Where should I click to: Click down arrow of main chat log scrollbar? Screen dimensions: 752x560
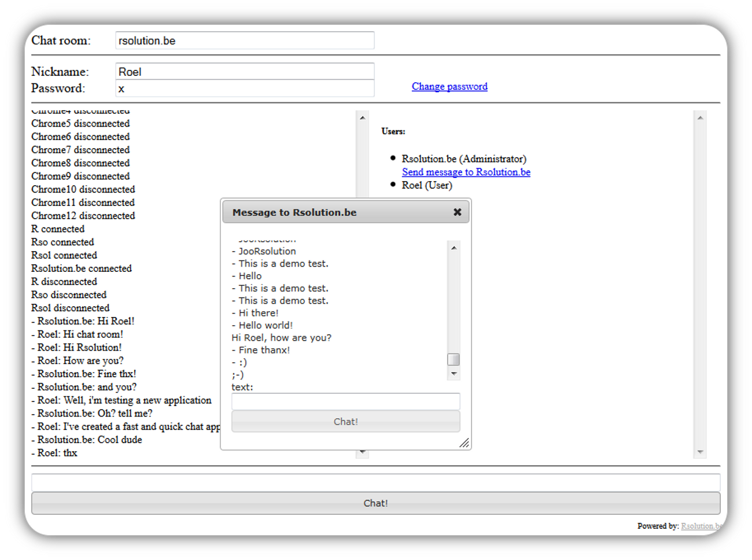[x=362, y=452]
